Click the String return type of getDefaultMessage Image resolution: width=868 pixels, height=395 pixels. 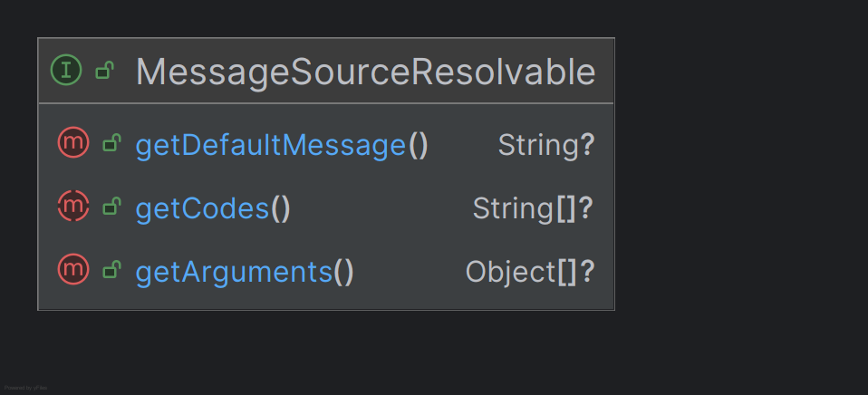coord(538,145)
